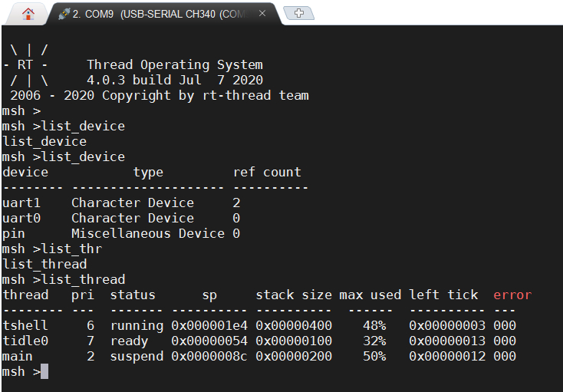Click the 'max used' column header
Screen dimensions: 563x392
point(370,295)
